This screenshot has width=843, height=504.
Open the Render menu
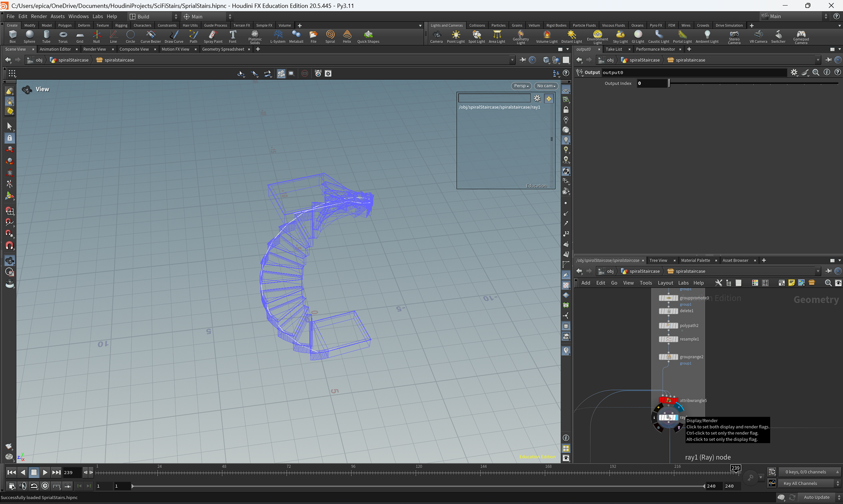coord(39,17)
